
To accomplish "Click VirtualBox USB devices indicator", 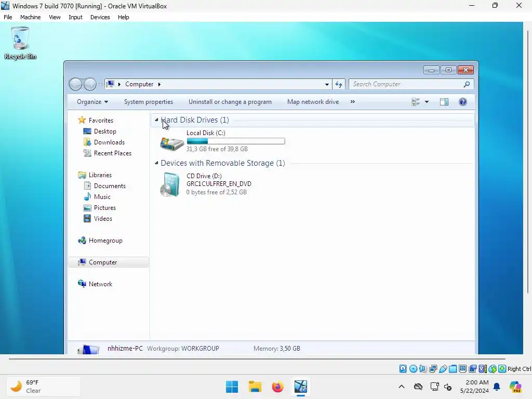I will [443, 369].
